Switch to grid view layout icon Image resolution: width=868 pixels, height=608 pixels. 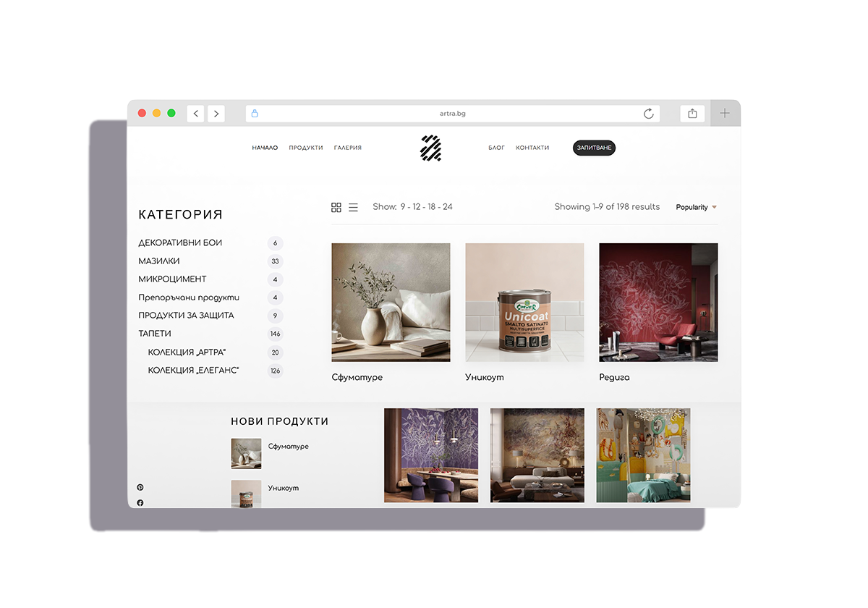pyautogui.click(x=336, y=207)
